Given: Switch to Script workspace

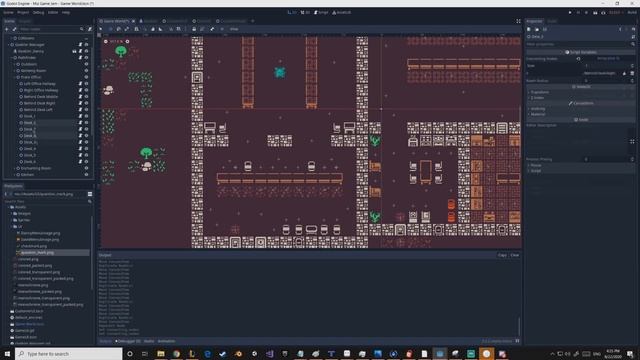Looking at the screenshot, I should [x=321, y=13].
